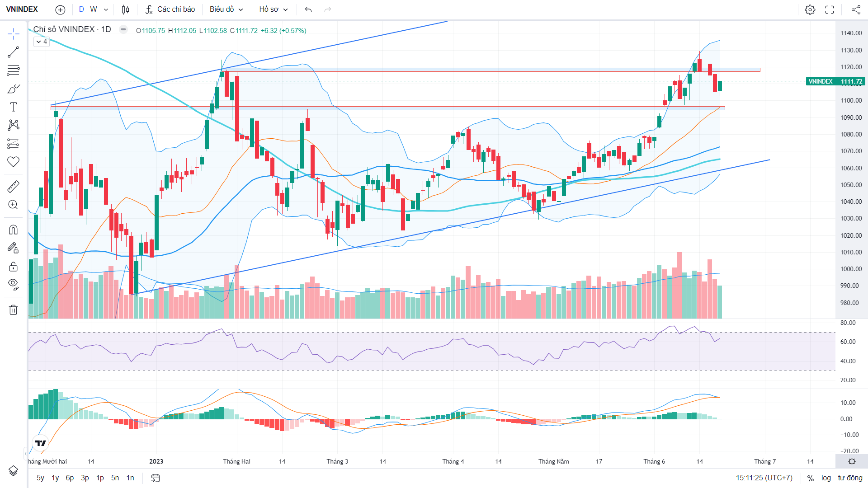Toggle magnet snapping mode
The height and width of the screenshot is (488, 868).
click(x=14, y=230)
